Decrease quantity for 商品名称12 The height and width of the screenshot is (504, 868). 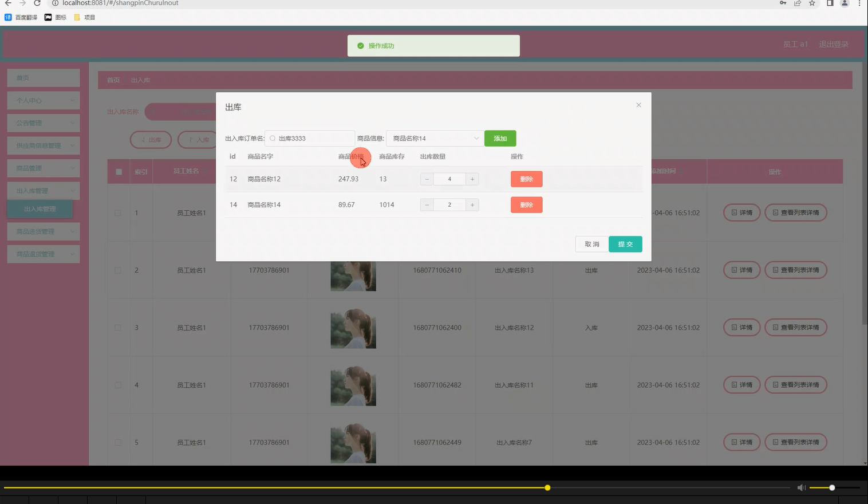(427, 179)
